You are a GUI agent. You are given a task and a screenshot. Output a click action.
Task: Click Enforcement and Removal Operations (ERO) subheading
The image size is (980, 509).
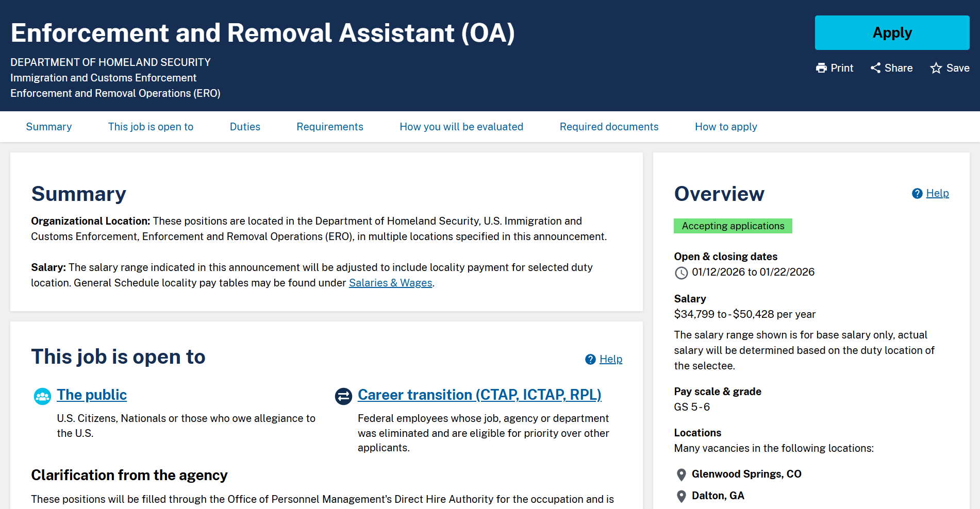click(115, 93)
